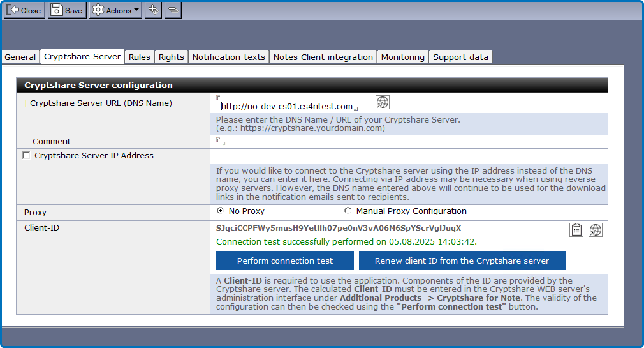Switch to the General tab

point(20,57)
